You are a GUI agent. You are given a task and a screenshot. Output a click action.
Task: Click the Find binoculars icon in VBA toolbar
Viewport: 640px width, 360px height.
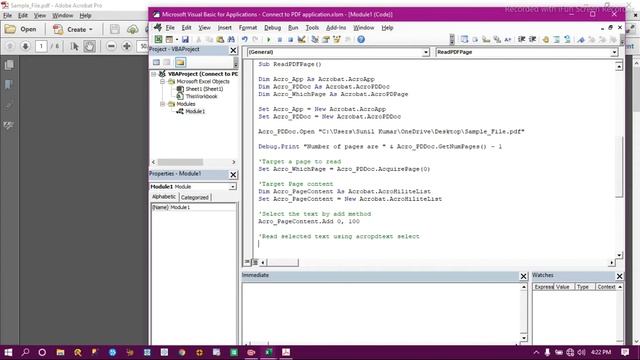click(x=231, y=40)
